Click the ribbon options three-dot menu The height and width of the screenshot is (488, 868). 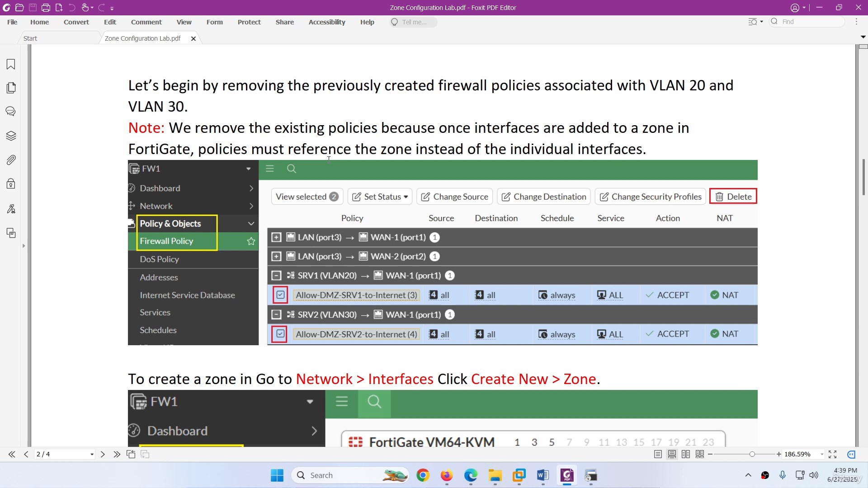click(856, 22)
